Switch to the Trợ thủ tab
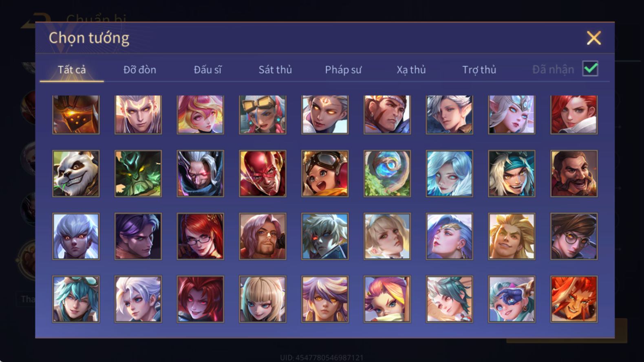Viewport: 644px width, 362px height. (479, 70)
